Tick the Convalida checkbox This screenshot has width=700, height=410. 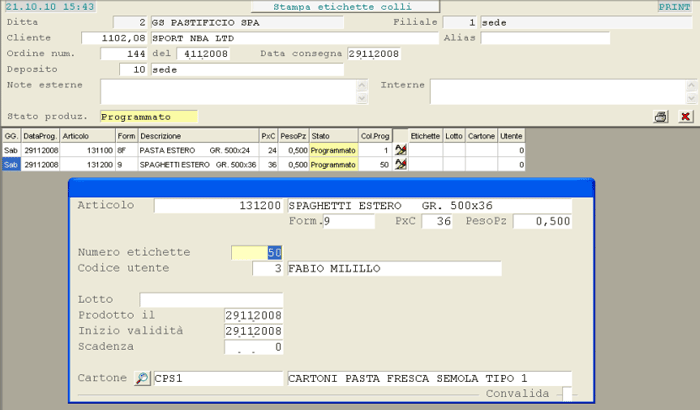(x=567, y=394)
